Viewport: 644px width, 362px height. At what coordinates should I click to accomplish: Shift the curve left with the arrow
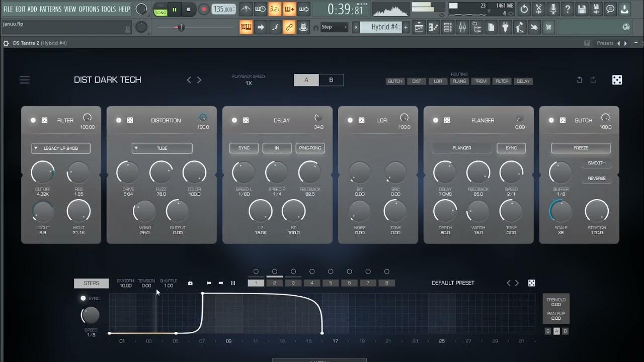pyautogui.click(x=209, y=283)
